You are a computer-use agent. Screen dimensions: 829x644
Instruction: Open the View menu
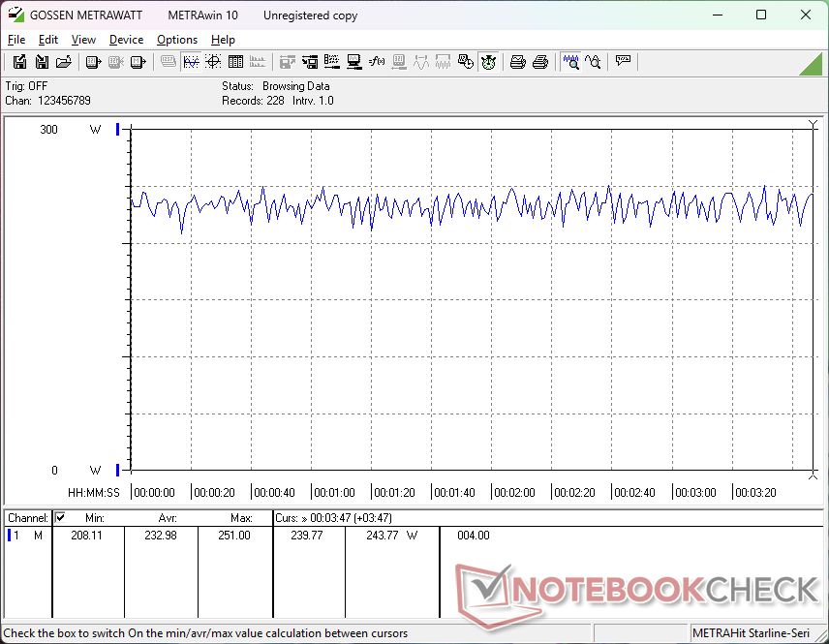83,40
